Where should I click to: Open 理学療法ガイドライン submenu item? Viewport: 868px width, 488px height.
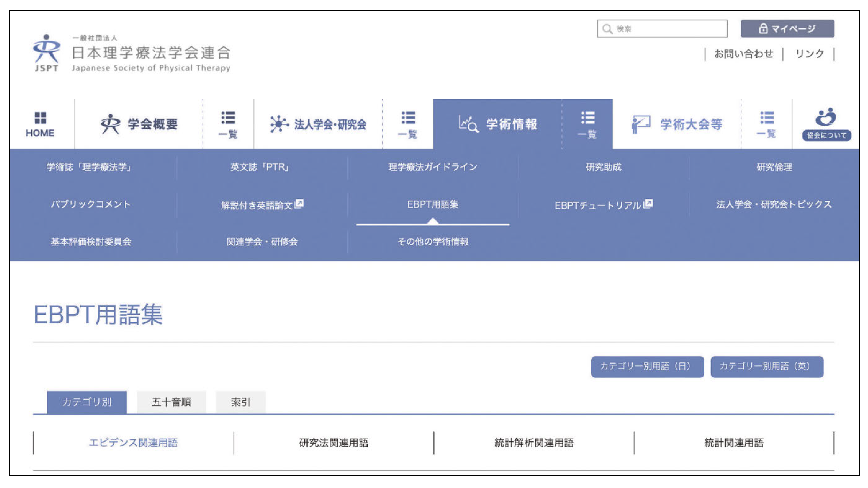tap(433, 167)
